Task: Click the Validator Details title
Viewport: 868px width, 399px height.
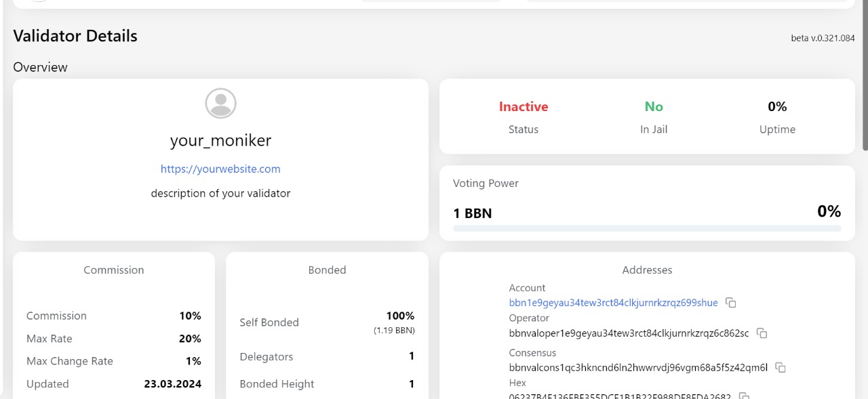Action: 75,36
